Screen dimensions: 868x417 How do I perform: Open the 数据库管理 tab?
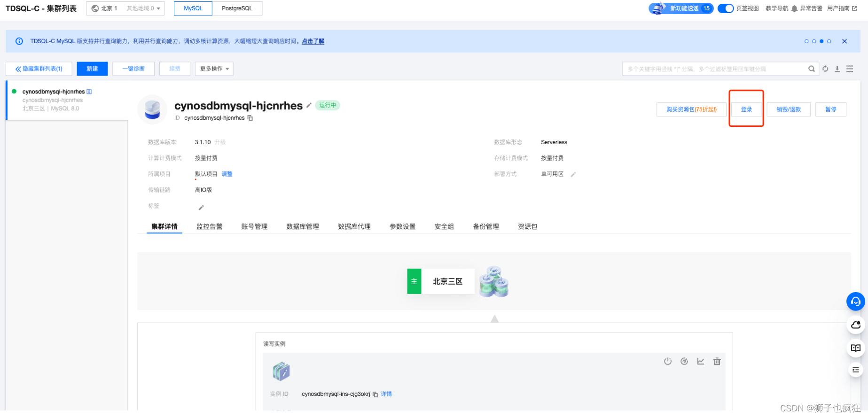(x=303, y=226)
